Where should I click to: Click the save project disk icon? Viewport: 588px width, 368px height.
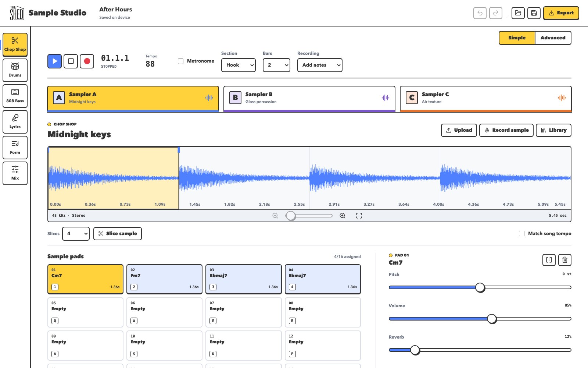tap(534, 13)
